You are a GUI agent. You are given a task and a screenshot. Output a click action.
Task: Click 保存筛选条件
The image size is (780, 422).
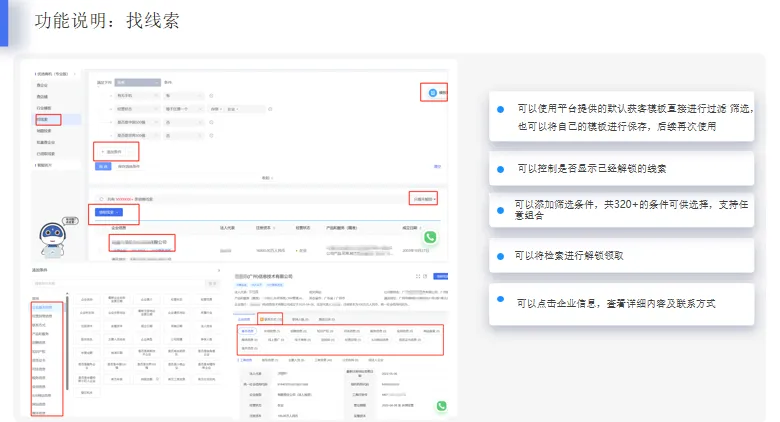tap(129, 167)
